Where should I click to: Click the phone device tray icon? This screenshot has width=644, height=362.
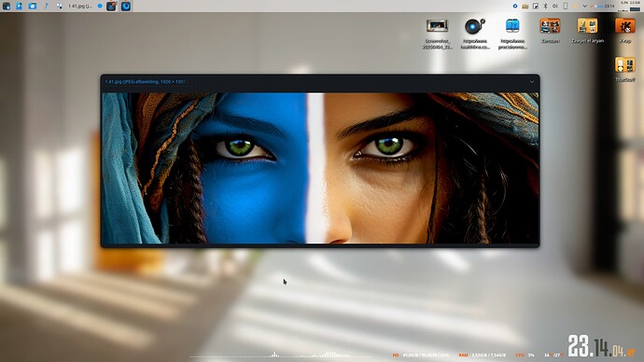566,7
